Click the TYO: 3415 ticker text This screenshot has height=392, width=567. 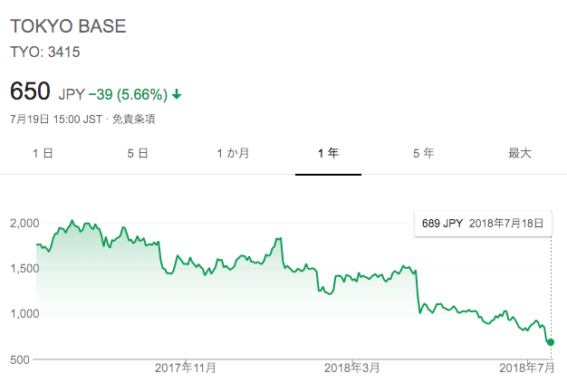(x=45, y=52)
